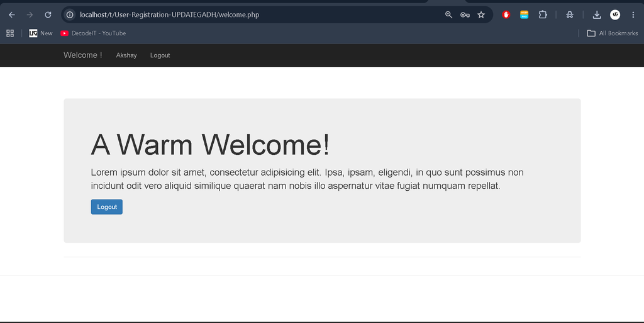Viewport: 644px width, 323px height.
Task: Click the Lorem ipsum paragraph text
Action: 307,179
